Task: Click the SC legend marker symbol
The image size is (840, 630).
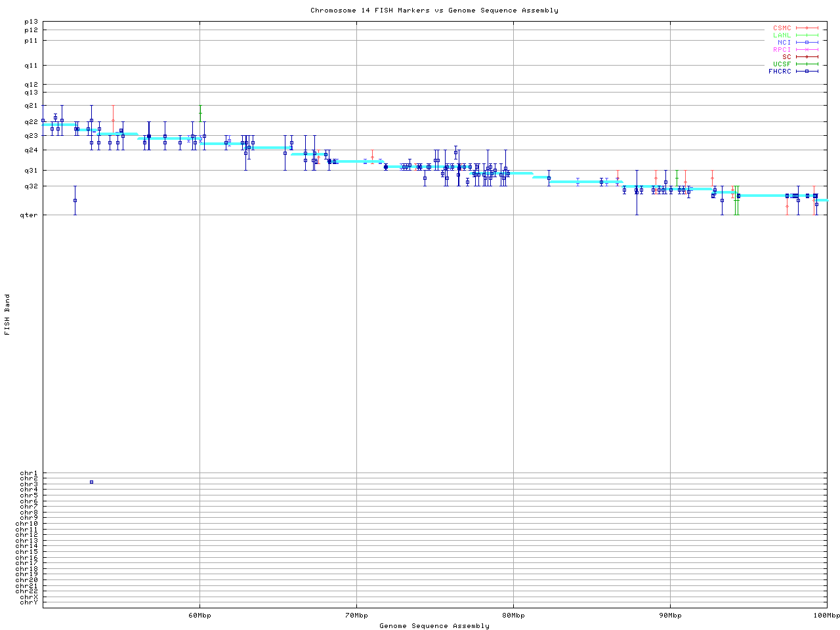Action: [807, 57]
